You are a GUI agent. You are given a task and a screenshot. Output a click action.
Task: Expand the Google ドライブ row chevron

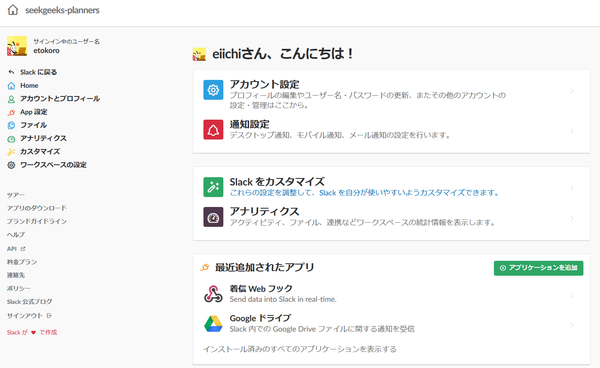pos(572,325)
